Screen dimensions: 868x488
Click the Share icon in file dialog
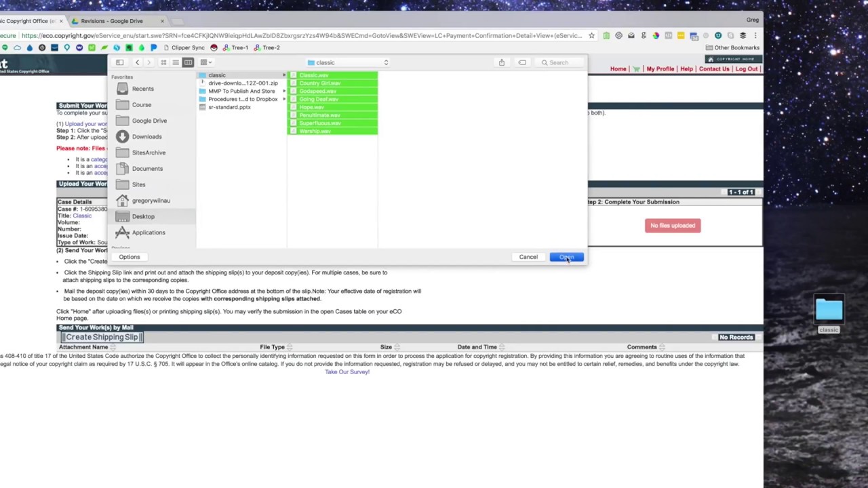[x=502, y=62]
